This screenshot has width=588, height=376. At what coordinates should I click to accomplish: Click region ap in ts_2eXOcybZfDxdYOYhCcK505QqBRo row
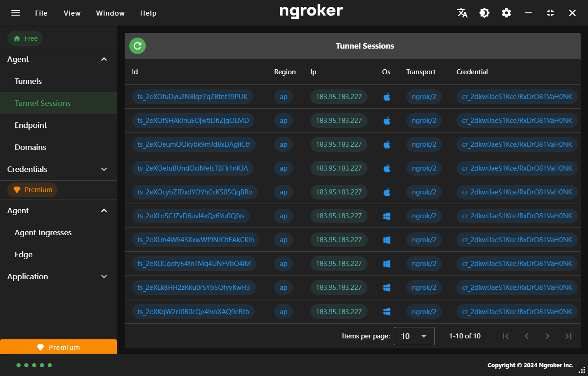[x=283, y=192]
